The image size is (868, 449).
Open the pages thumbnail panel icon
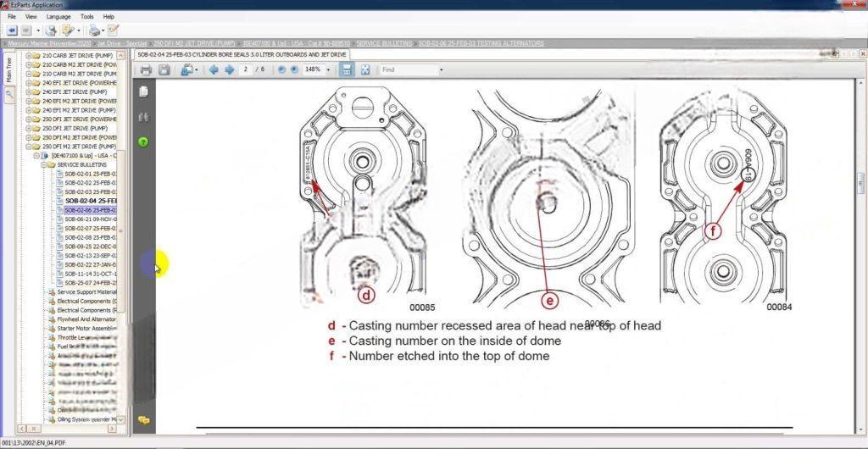(x=143, y=91)
